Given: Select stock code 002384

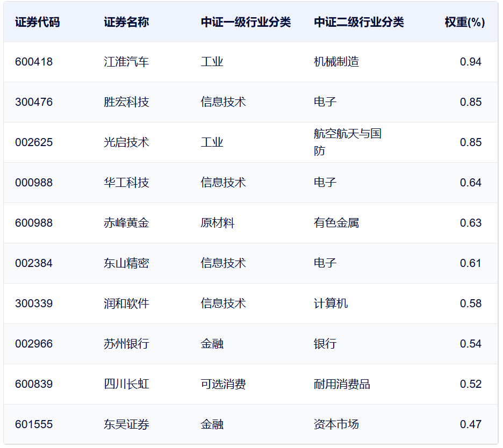Looking at the screenshot, I should pos(34,263).
